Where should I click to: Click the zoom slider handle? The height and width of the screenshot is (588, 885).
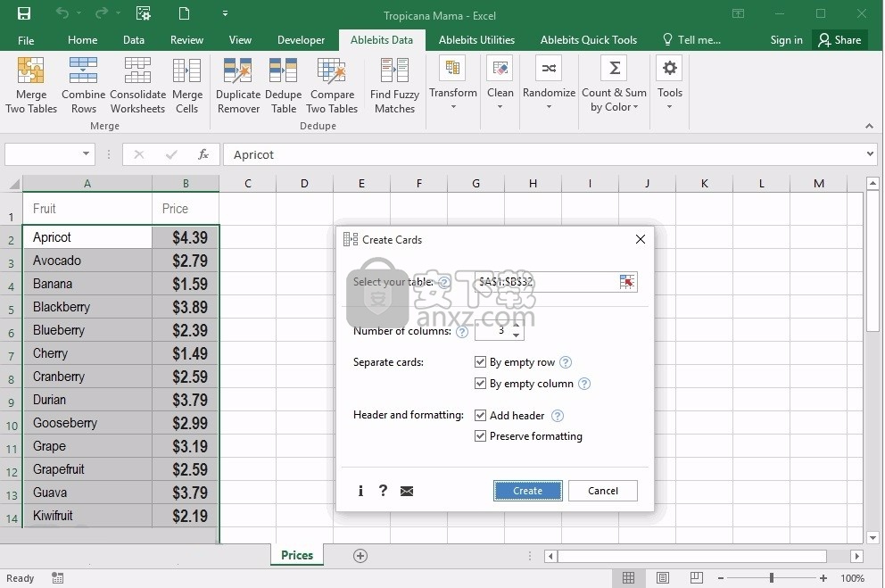[x=772, y=578]
